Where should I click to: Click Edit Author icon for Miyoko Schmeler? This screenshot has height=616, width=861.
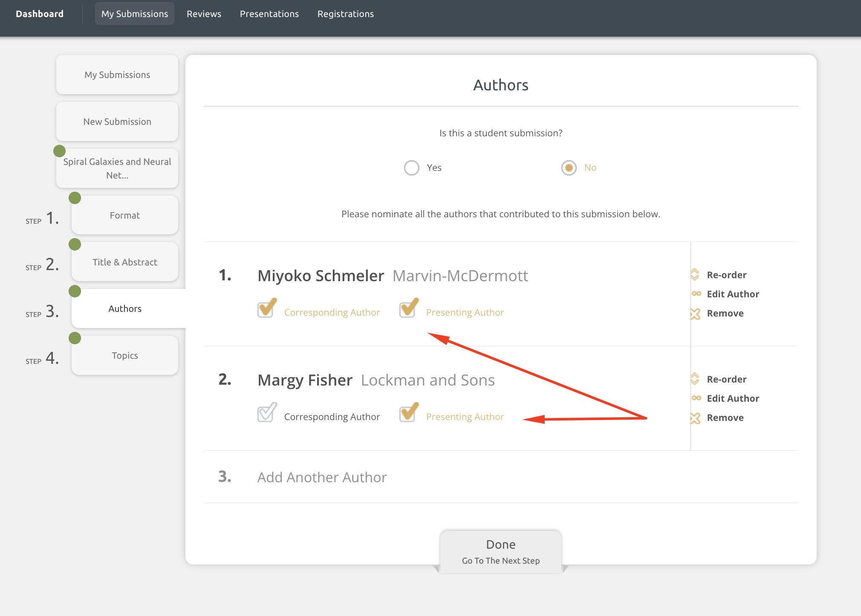point(696,294)
